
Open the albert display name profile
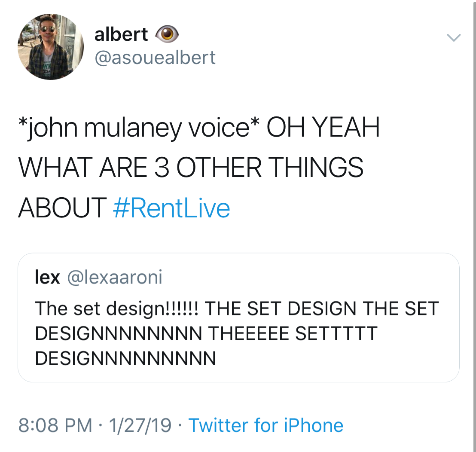point(121,34)
